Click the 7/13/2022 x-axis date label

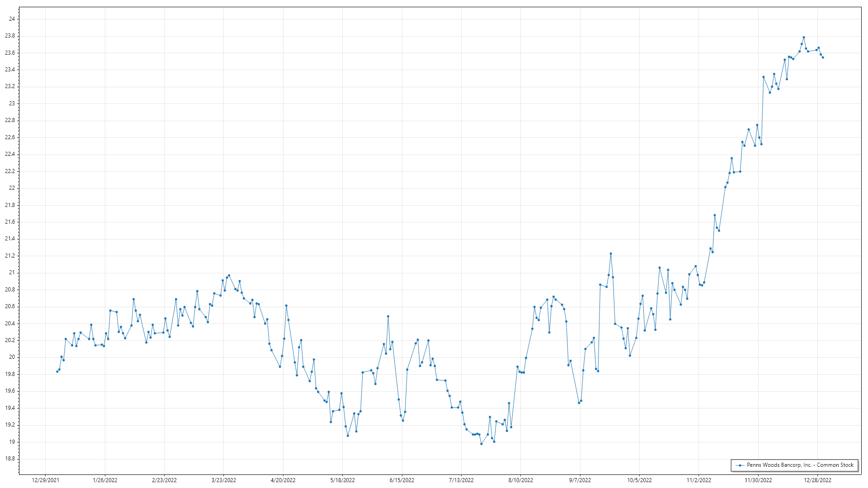pyautogui.click(x=461, y=480)
